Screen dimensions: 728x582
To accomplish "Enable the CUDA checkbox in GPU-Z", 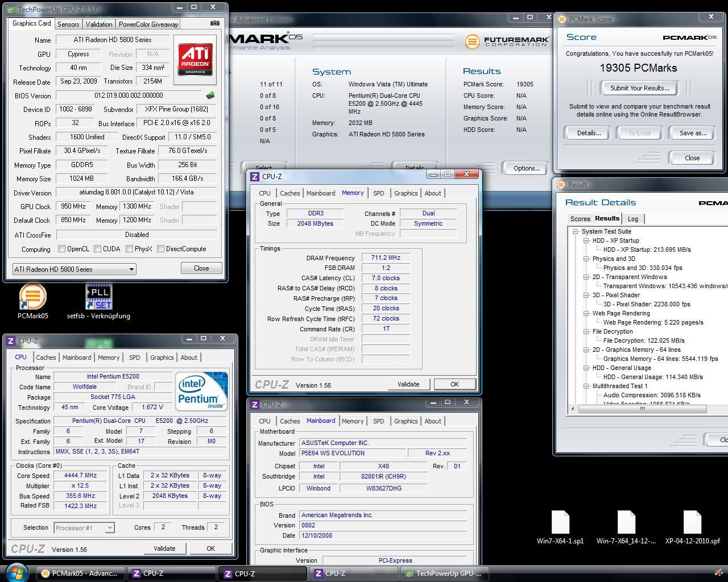I will [x=97, y=249].
